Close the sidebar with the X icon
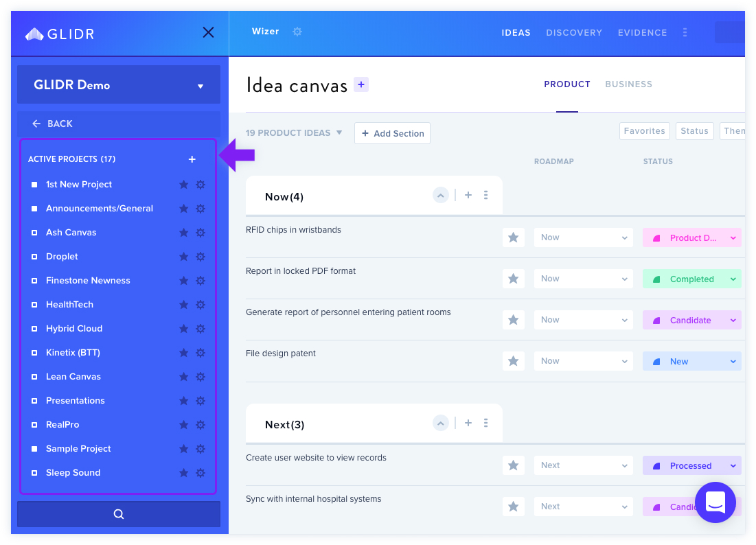Screen dimensions: 756x545 coord(208,32)
